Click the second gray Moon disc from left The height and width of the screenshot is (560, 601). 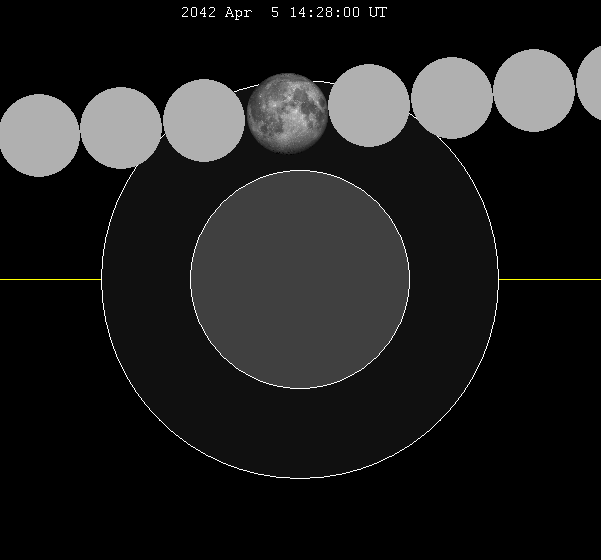pos(121,128)
